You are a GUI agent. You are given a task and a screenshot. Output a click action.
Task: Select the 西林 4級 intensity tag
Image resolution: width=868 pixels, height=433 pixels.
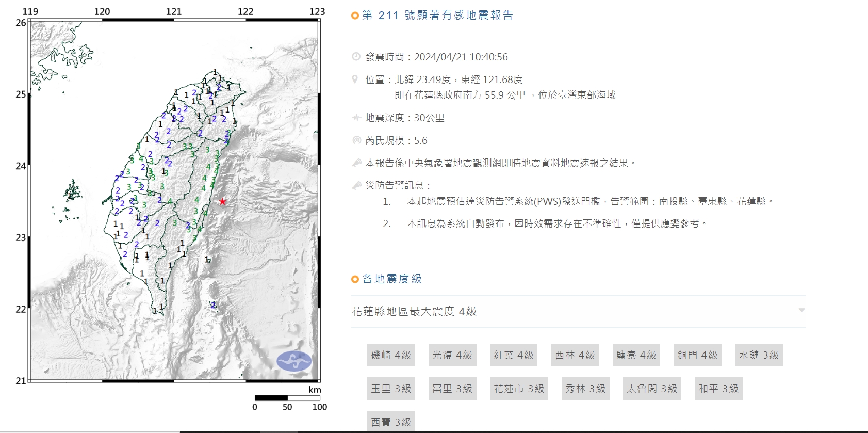(x=575, y=355)
